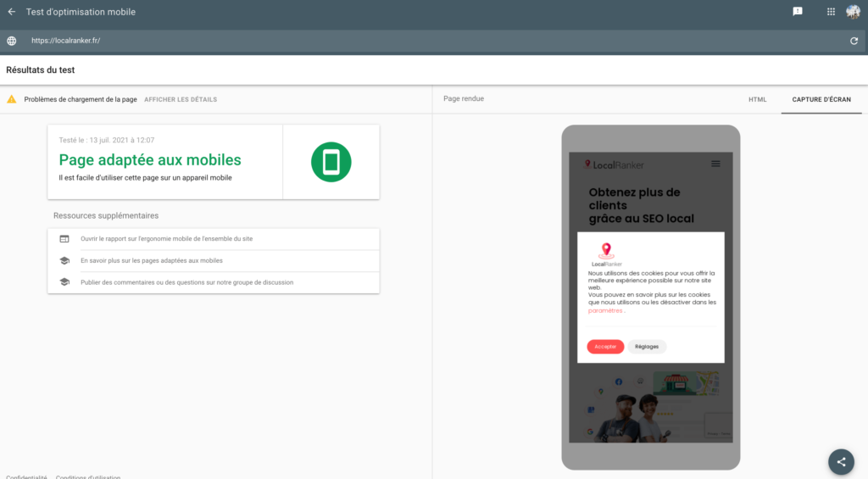Click the 'Résultats du test' heading
The height and width of the screenshot is (479, 868).
click(x=41, y=70)
